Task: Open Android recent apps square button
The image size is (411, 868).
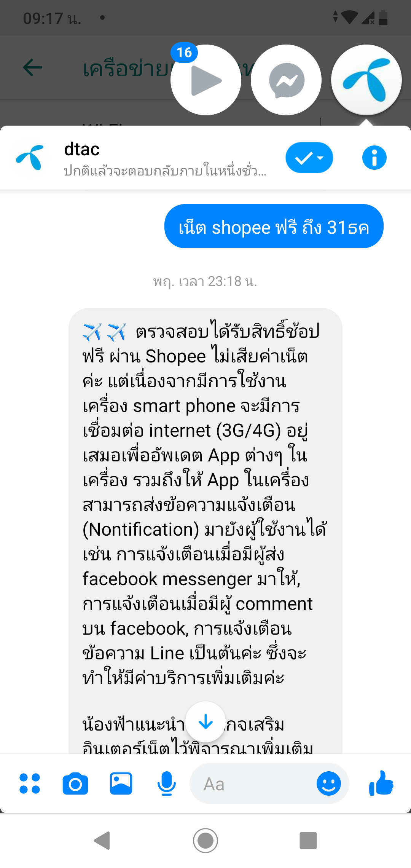Action: coord(308,840)
